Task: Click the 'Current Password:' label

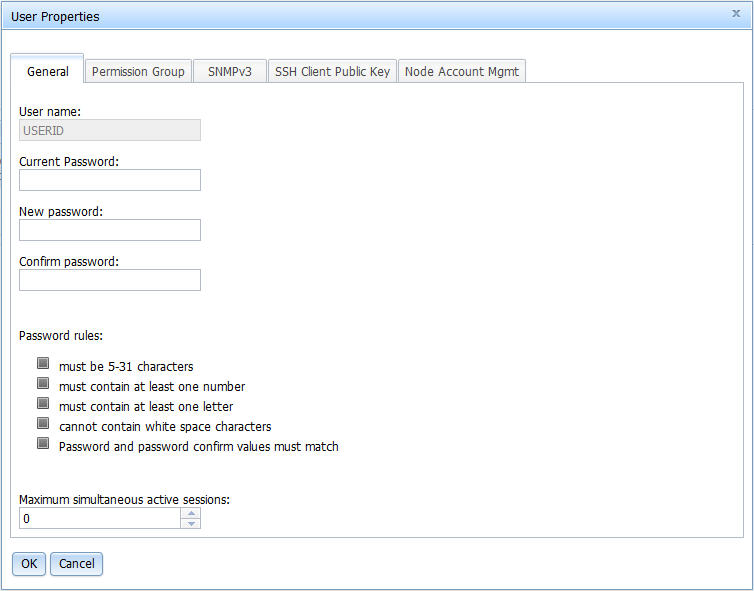Action: point(69,162)
